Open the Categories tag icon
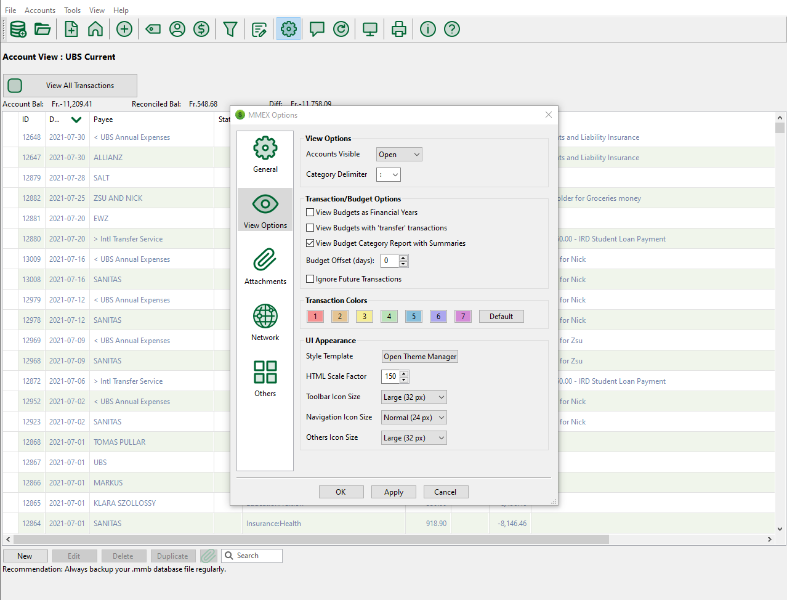This screenshot has width=787, height=600. [x=153, y=29]
